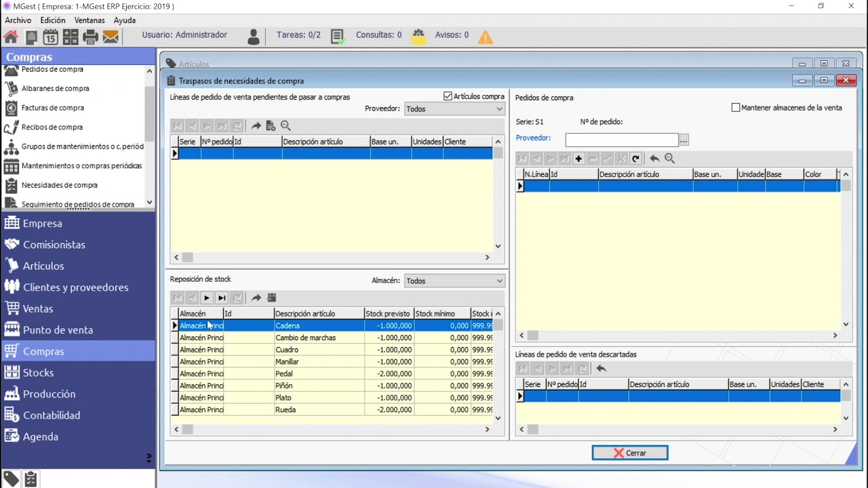Viewport: 868px width, 488px height.
Task: Click the Descripción artículo header in Reposición de stock
Action: click(x=319, y=314)
